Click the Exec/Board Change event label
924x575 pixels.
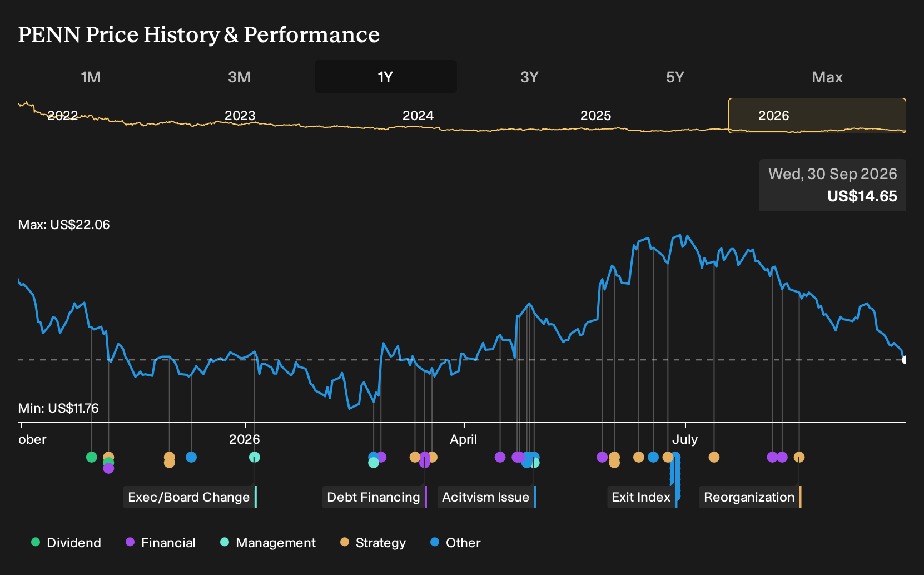point(189,497)
